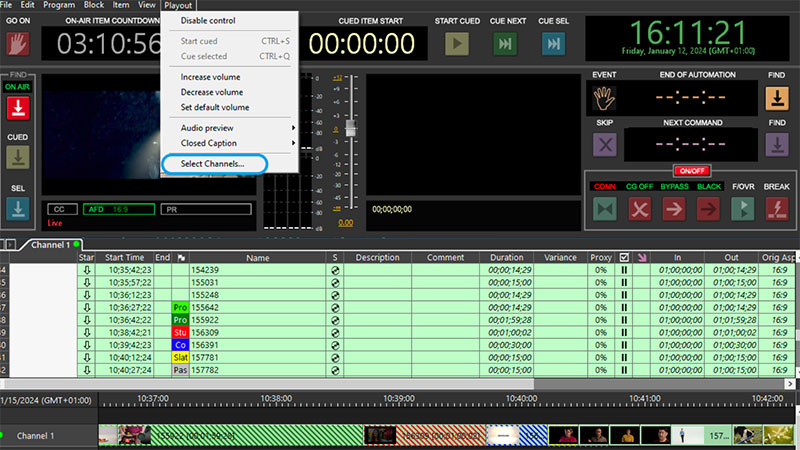Click the START CUED play button

point(457,43)
